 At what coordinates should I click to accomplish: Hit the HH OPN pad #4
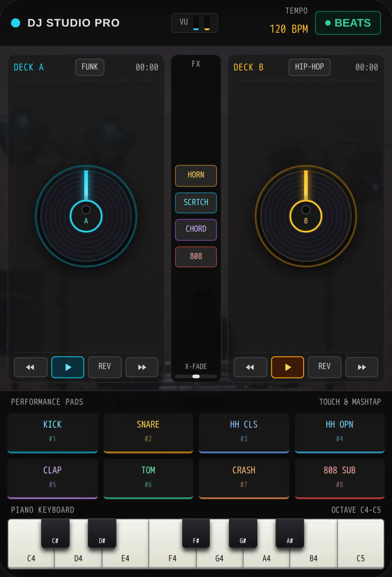click(340, 433)
